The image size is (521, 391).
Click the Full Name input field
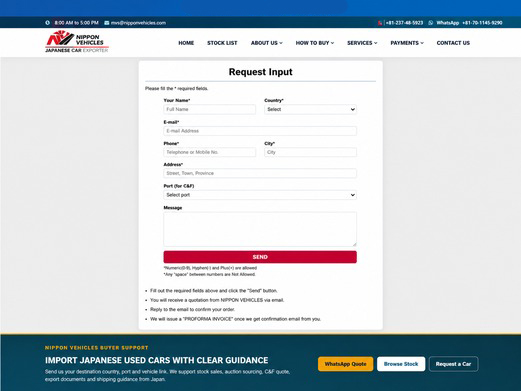[x=210, y=109]
